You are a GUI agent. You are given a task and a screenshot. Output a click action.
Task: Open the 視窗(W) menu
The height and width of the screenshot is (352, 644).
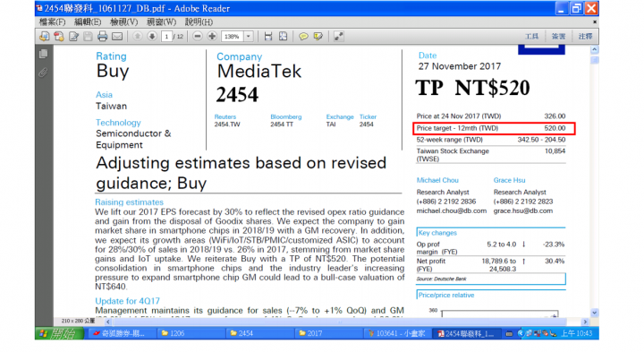point(161,21)
